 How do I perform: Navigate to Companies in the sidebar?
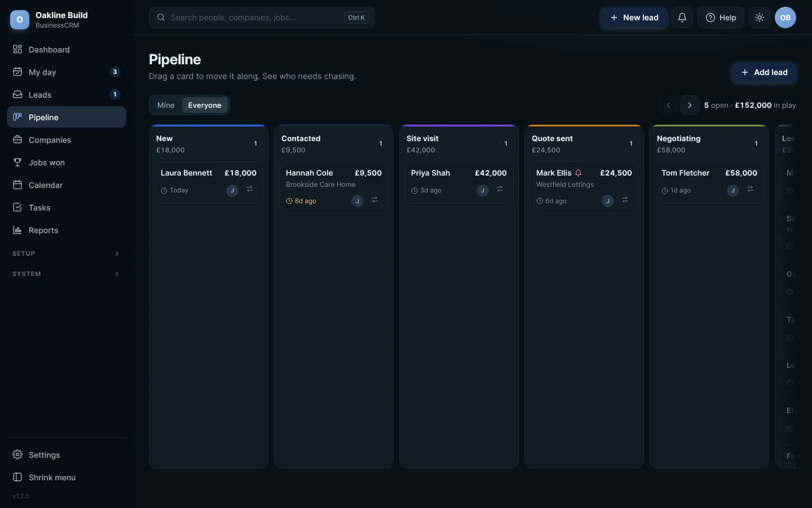[67, 140]
